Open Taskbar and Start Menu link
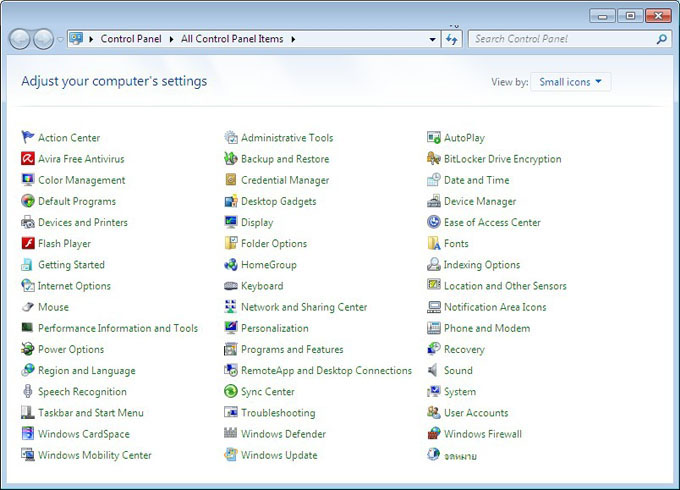Image resolution: width=680 pixels, height=490 pixels. click(x=91, y=413)
